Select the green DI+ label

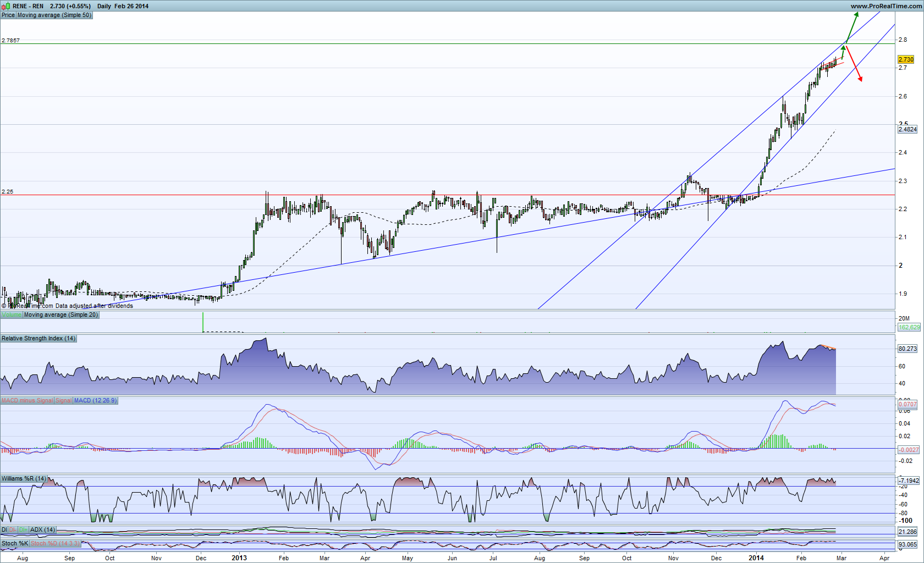tap(24, 529)
